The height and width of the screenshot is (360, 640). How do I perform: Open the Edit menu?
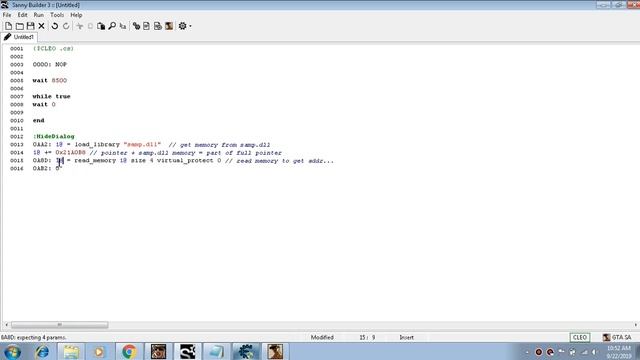click(x=22, y=15)
